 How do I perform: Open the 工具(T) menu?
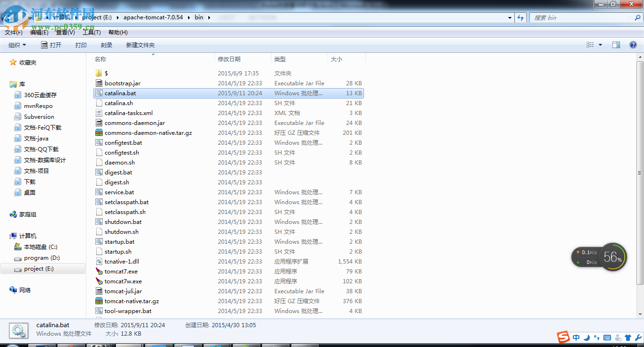[91, 33]
